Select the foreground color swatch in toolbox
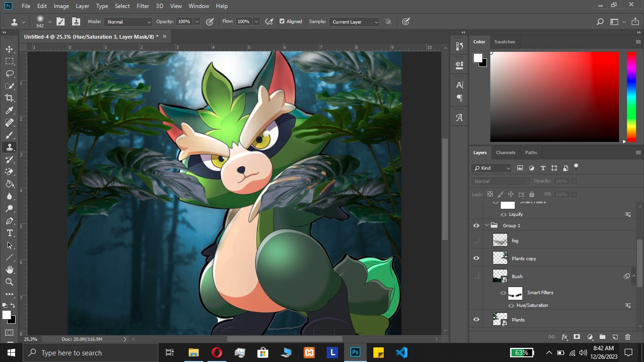The width and height of the screenshot is (644, 362). (6, 315)
